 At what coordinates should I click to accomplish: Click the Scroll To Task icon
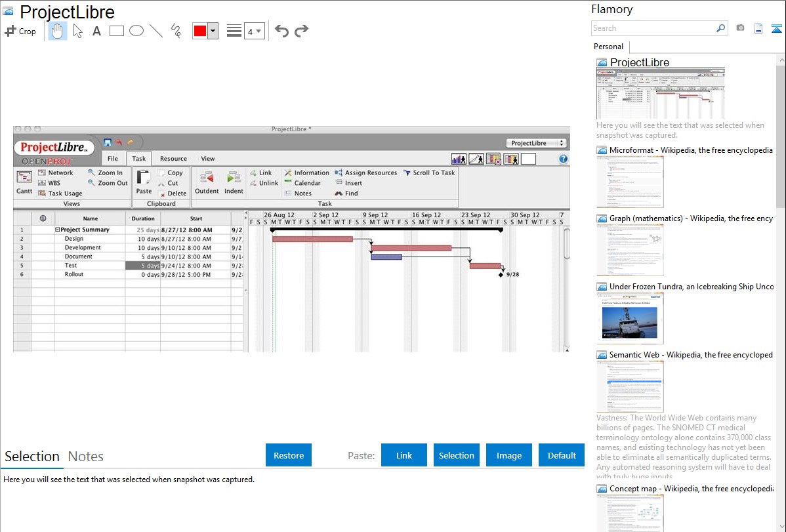(x=407, y=173)
